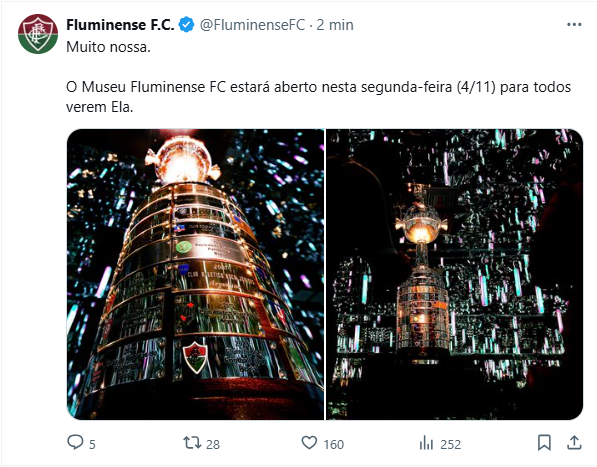Viewport: 597px width, 467px height.
Task: Retweet the Fluminense post
Action: coord(192,443)
